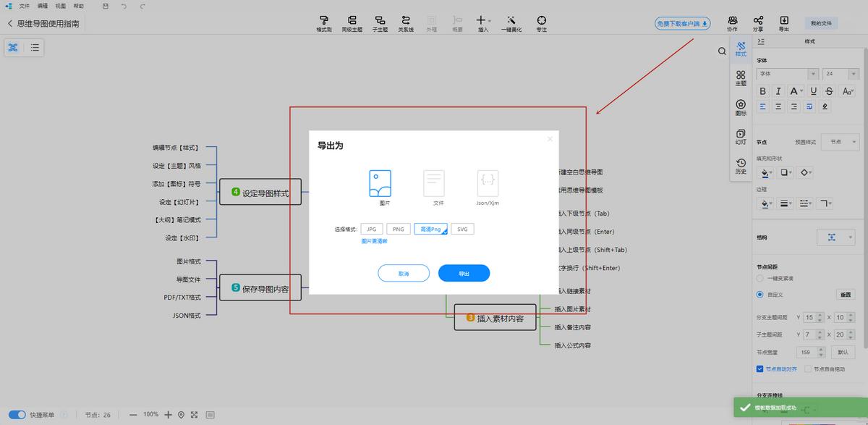This screenshot has height=425, width=868.
Task: Click the redo arrow icon
Action: pos(142,6)
